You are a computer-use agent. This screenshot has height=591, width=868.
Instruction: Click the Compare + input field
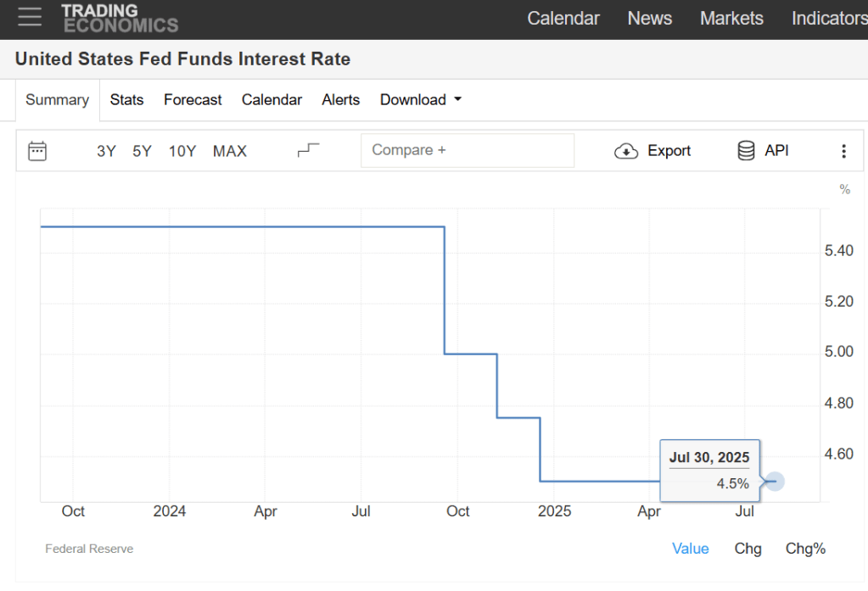(468, 150)
